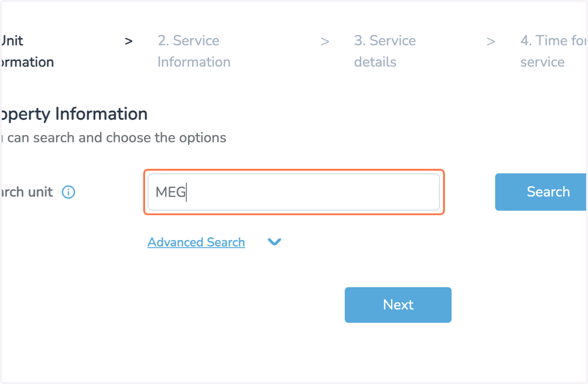Click the blue Search button
This screenshot has width=588, height=384.
pos(541,192)
